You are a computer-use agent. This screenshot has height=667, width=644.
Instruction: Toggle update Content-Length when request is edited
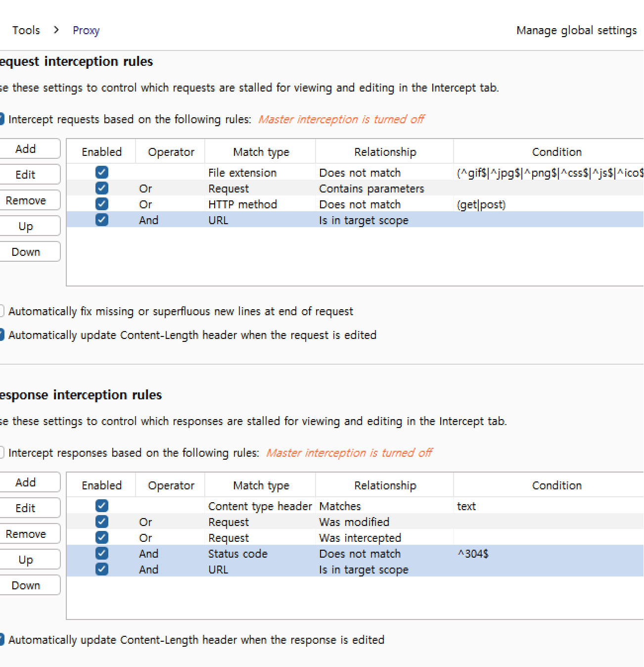[x=1, y=335]
